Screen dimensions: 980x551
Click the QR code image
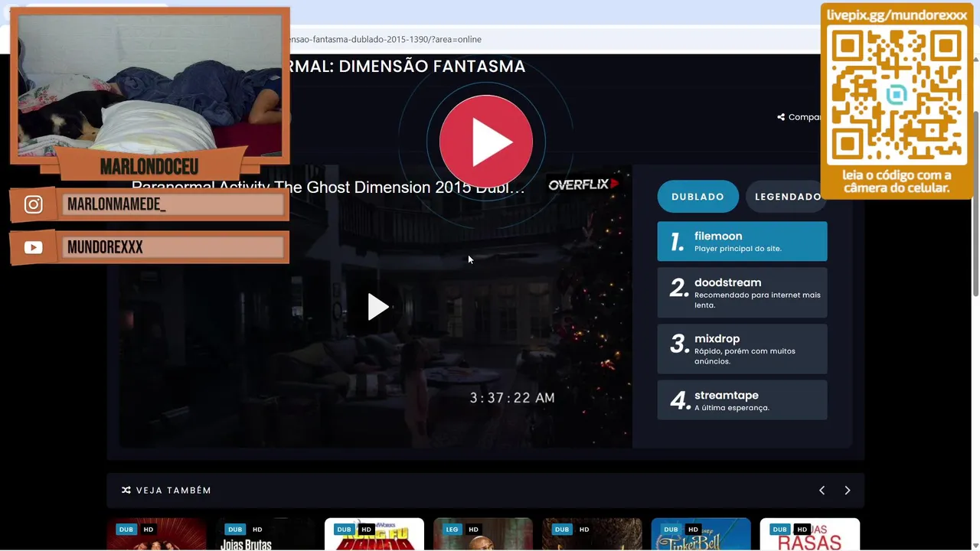coord(897,95)
